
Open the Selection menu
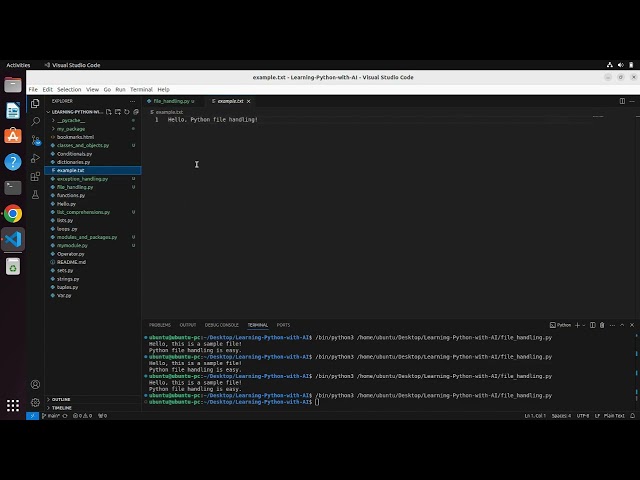(x=69, y=89)
